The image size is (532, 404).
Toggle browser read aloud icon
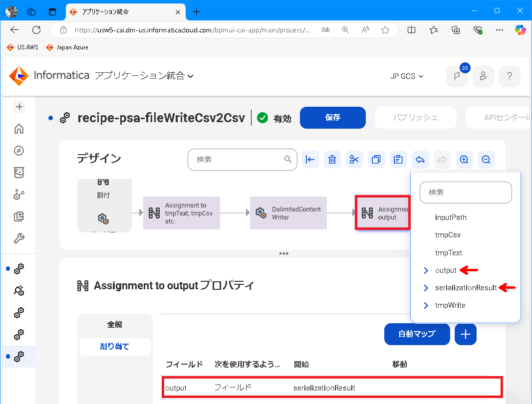pyautogui.click(x=365, y=30)
